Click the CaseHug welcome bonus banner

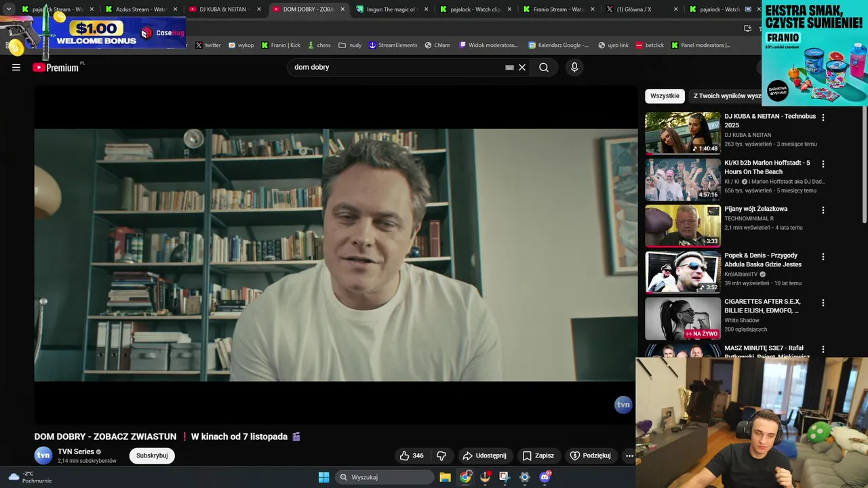click(94, 32)
